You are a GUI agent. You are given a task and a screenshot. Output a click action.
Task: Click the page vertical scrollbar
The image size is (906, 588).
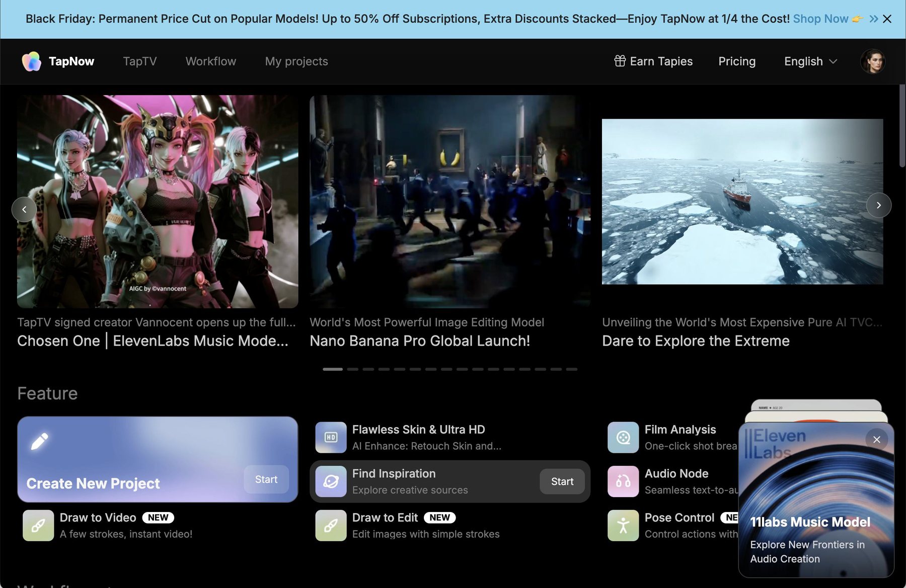(902, 126)
